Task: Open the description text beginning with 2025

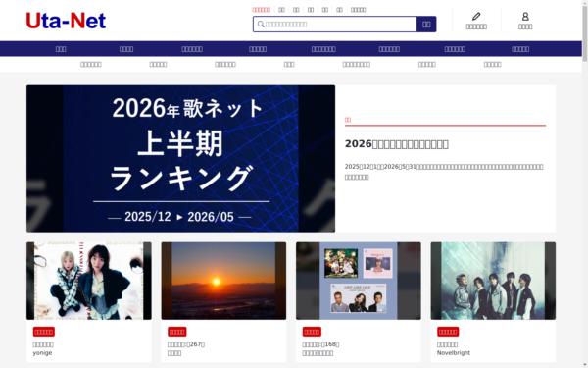Action: coord(444,172)
